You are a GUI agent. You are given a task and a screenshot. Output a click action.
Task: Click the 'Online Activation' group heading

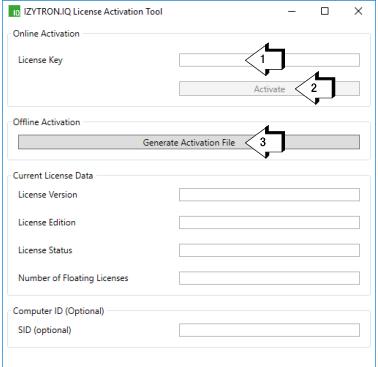click(x=46, y=34)
